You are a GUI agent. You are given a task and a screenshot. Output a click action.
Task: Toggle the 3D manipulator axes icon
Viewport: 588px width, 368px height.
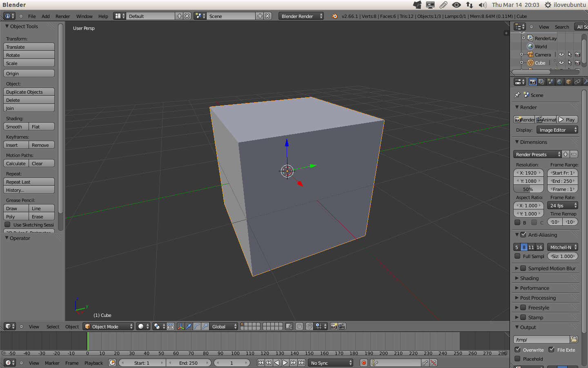180,326
